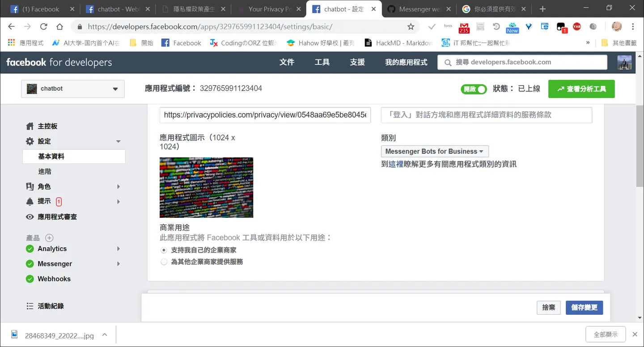The height and width of the screenshot is (347, 644).
Task: Expand the Messenger product submenu arrow
Action: pos(119,264)
